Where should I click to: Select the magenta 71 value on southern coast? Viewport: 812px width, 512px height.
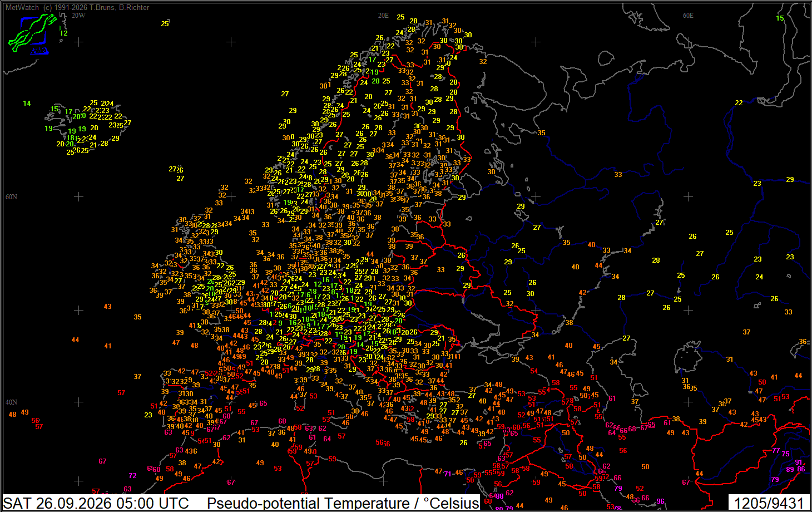[x=448, y=474]
